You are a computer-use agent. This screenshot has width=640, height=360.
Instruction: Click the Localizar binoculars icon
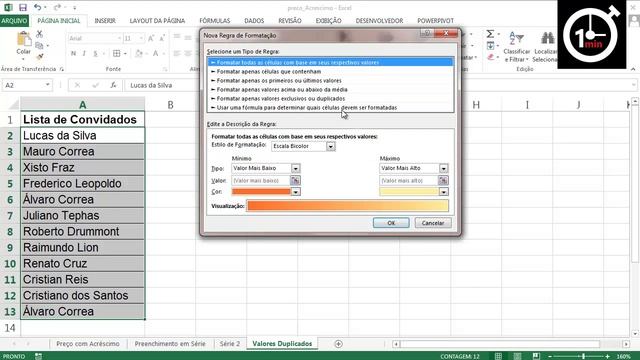pos(547,38)
